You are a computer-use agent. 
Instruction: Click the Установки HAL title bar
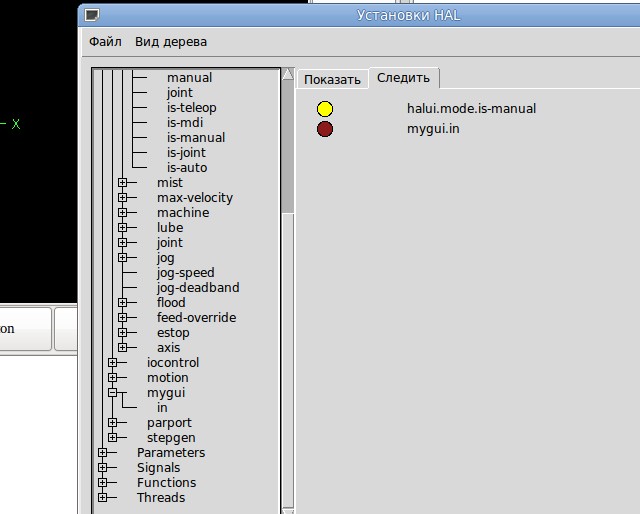(x=408, y=16)
